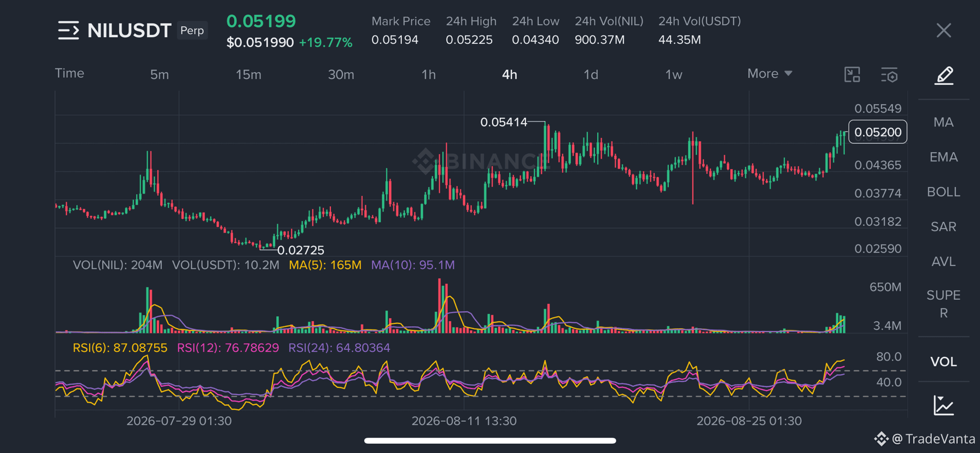Open the chart layout switch icon

coord(852,74)
